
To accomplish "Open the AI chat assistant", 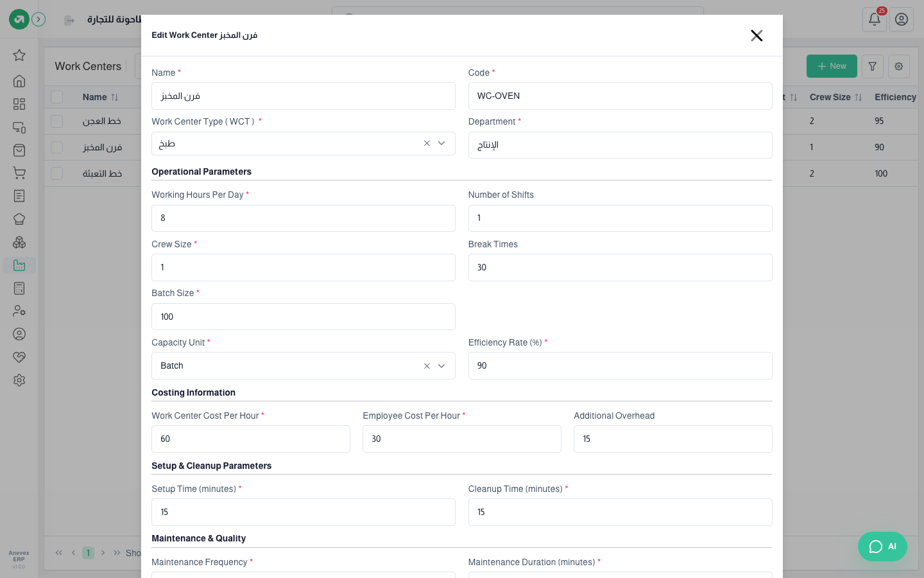I will 882,547.
